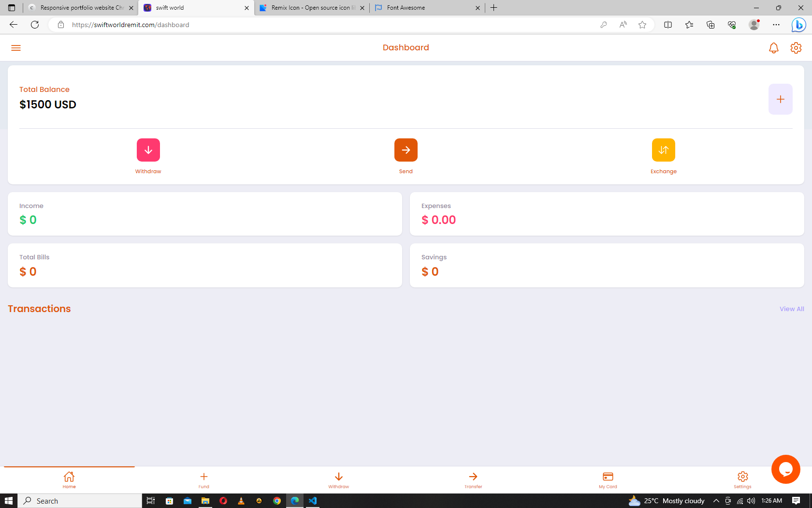This screenshot has height=508, width=812.
Task: Go to Home in bottom navigation
Action: pyautogui.click(x=69, y=480)
